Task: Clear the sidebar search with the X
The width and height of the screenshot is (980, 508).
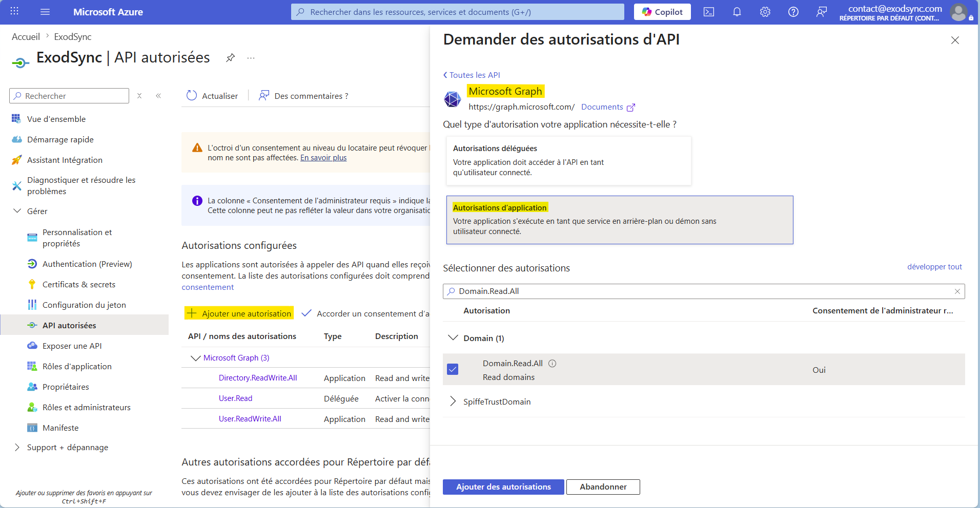Action: click(x=139, y=96)
